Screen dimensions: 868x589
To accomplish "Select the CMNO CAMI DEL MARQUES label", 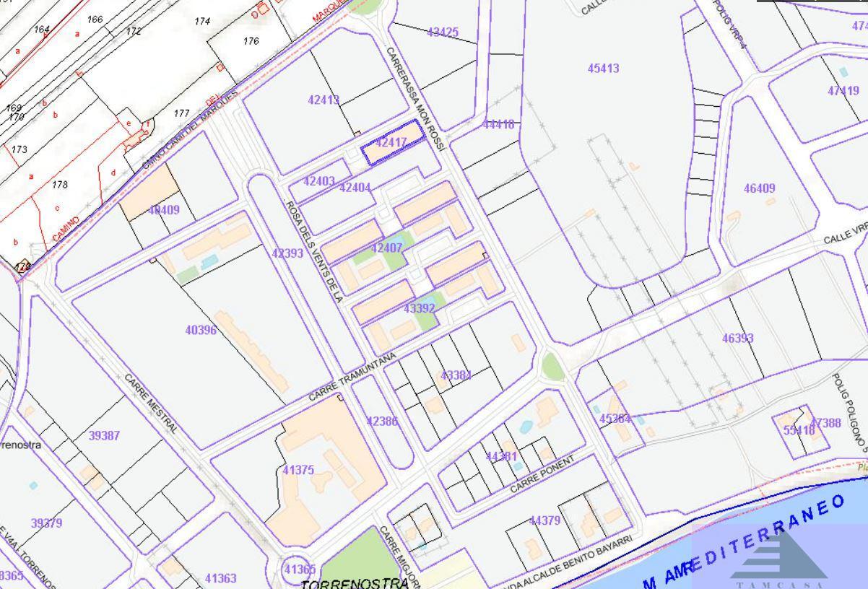I will [190, 130].
